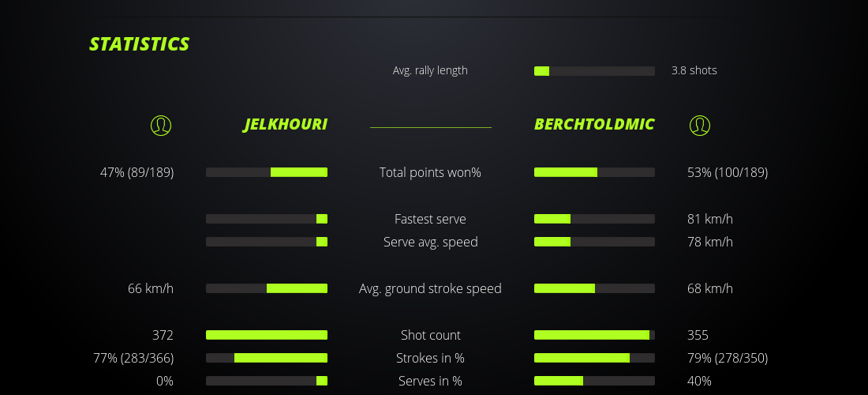The width and height of the screenshot is (868, 395).
Task: Click the Avg. rally length progress bar
Action: (x=594, y=71)
